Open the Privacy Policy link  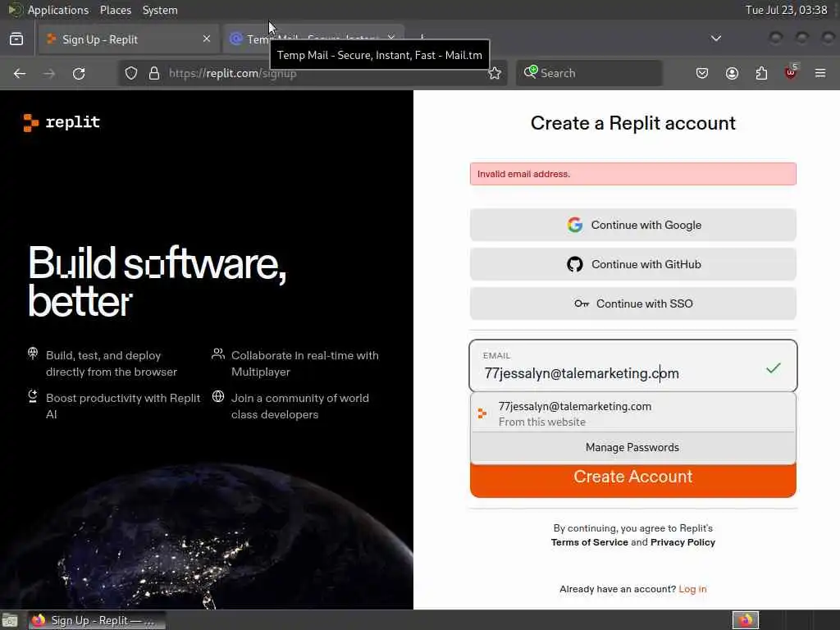coord(682,542)
